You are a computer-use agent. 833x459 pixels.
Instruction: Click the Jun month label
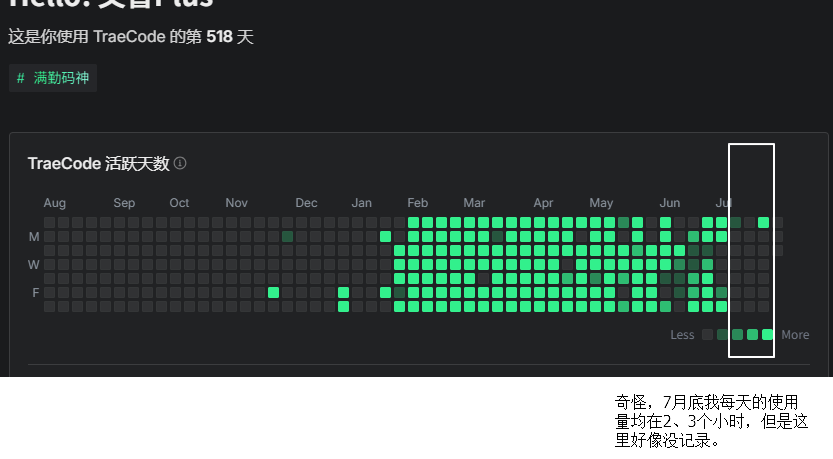point(670,203)
